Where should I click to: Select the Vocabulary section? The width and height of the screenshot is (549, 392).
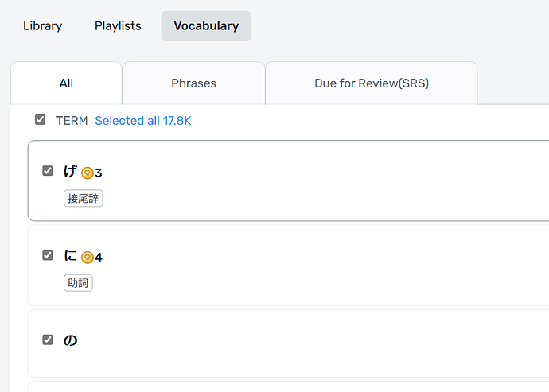coord(206,25)
